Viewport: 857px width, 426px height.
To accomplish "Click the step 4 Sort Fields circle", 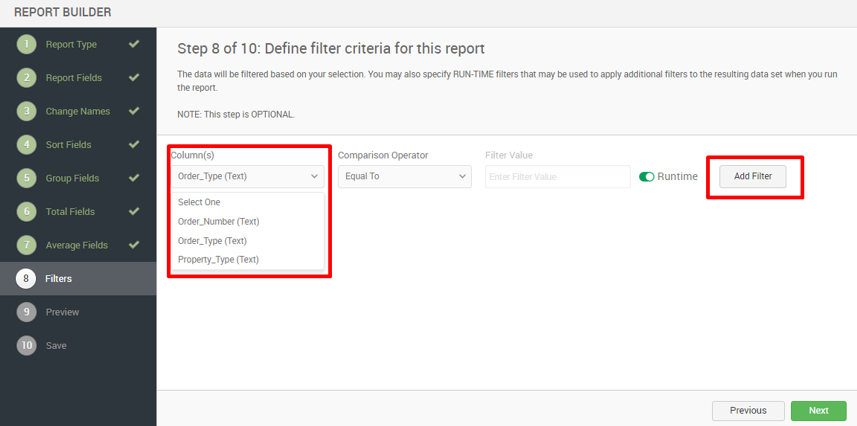I will [x=26, y=145].
